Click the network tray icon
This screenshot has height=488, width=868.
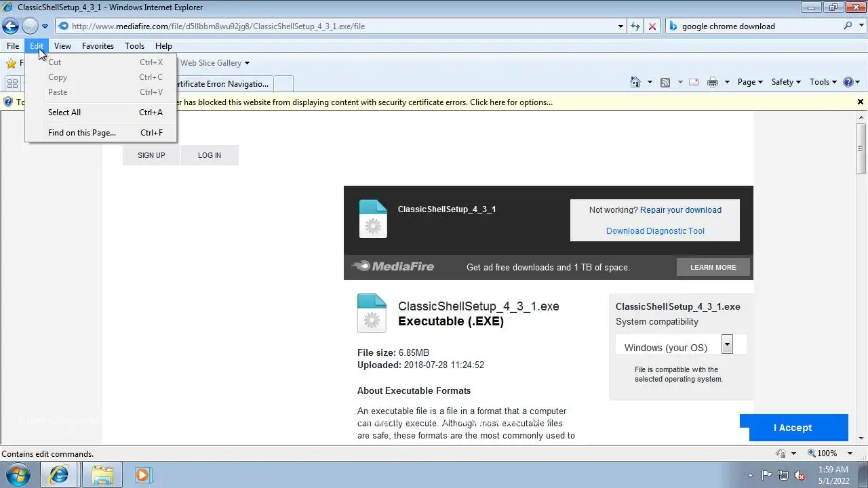coord(783,475)
